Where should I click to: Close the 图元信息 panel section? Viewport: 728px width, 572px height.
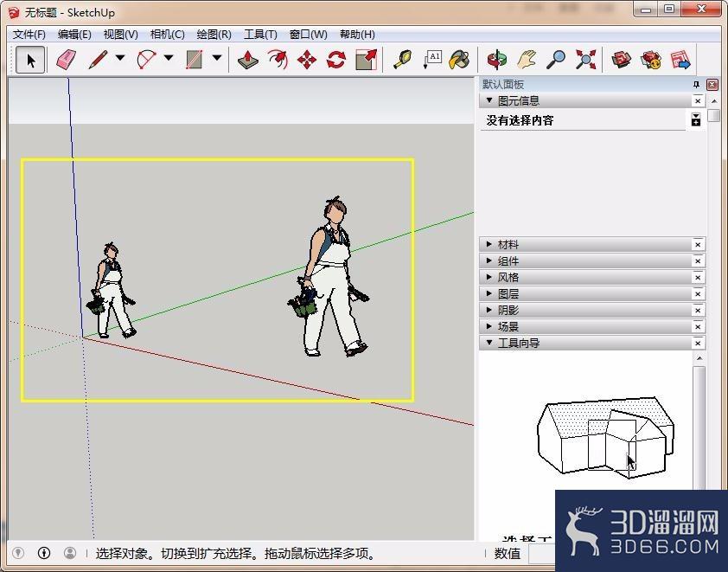click(x=698, y=101)
